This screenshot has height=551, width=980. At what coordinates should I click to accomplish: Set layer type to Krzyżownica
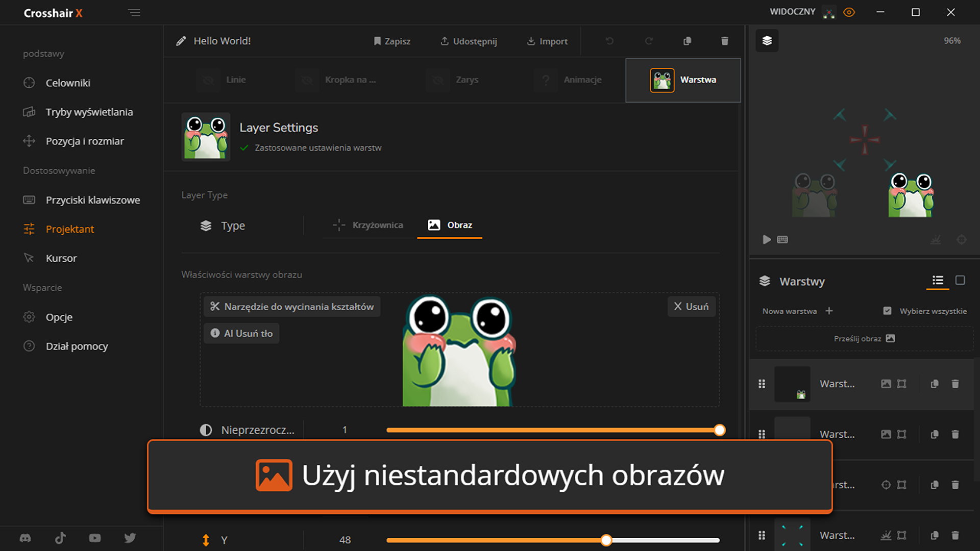pyautogui.click(x=368, y=225)
